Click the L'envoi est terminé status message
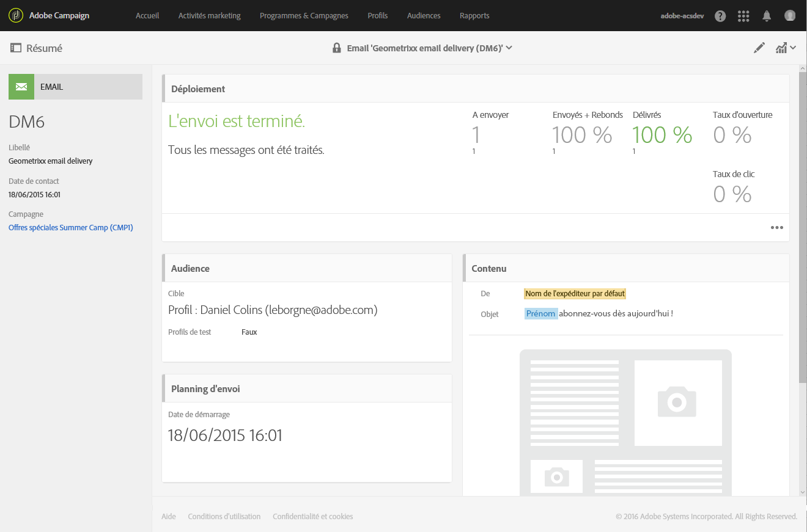The image size is (807, 532). pyautogui.click(x=237, y=122)
